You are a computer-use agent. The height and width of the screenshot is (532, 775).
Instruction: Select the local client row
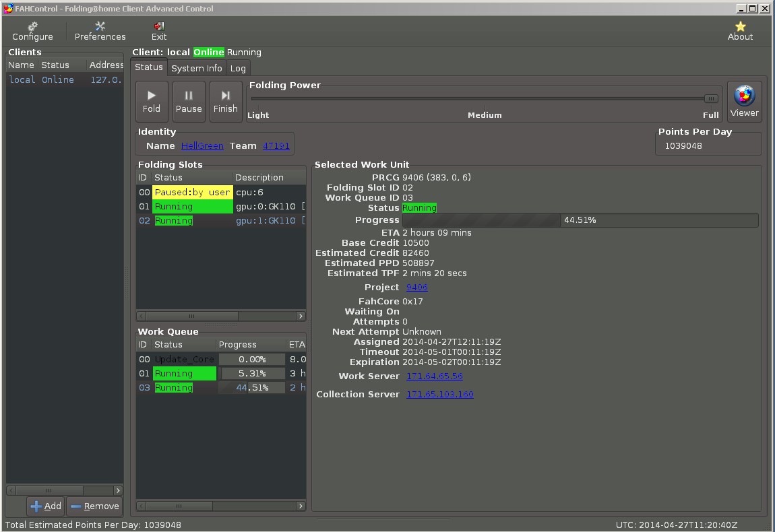pos(65,79)
